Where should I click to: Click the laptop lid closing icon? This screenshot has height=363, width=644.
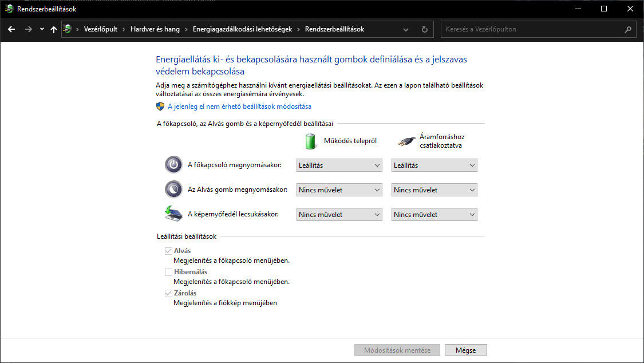[173, 214]
